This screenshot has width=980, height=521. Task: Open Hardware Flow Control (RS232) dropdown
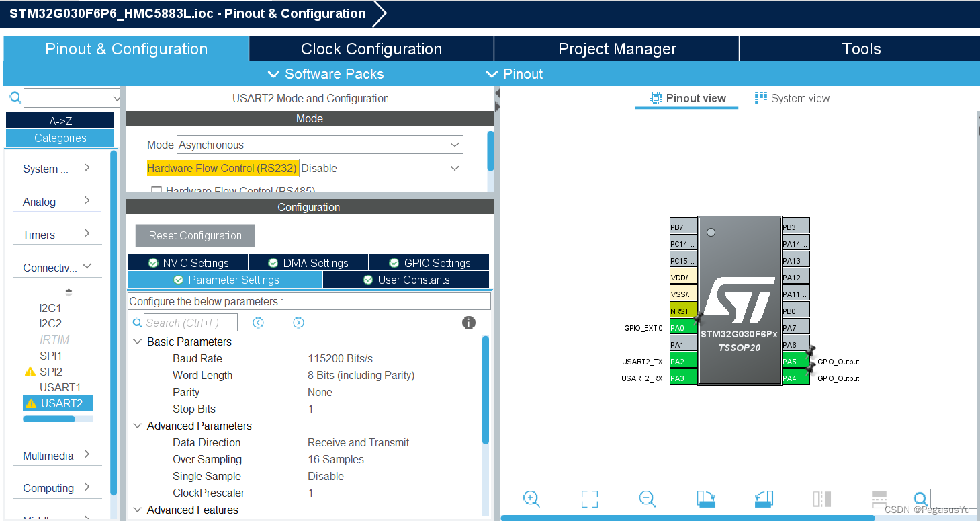point(381,168)
